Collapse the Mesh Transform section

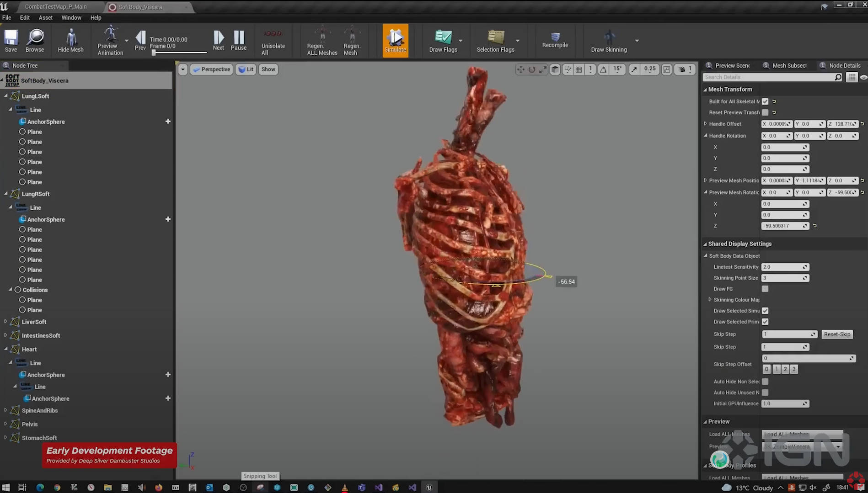click(705, 90)
